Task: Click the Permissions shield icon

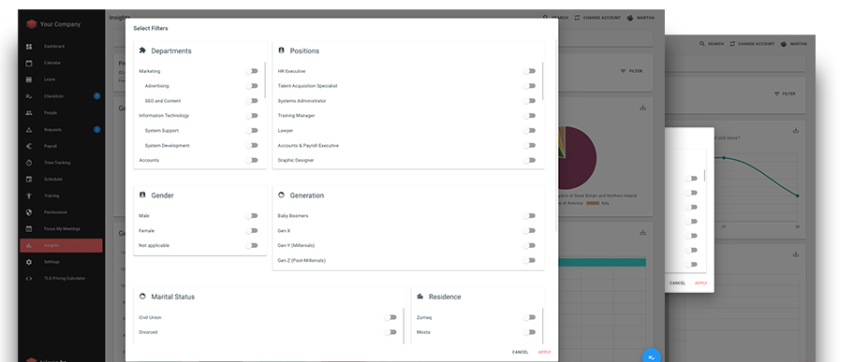Action: pyautogui.click(x=29, y=212)
